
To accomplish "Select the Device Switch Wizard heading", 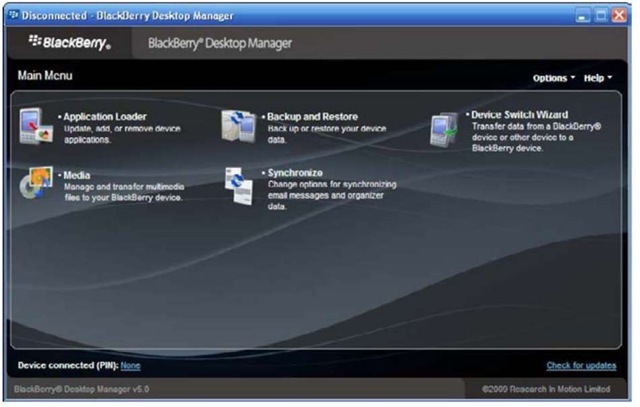I will pos(520,115).
